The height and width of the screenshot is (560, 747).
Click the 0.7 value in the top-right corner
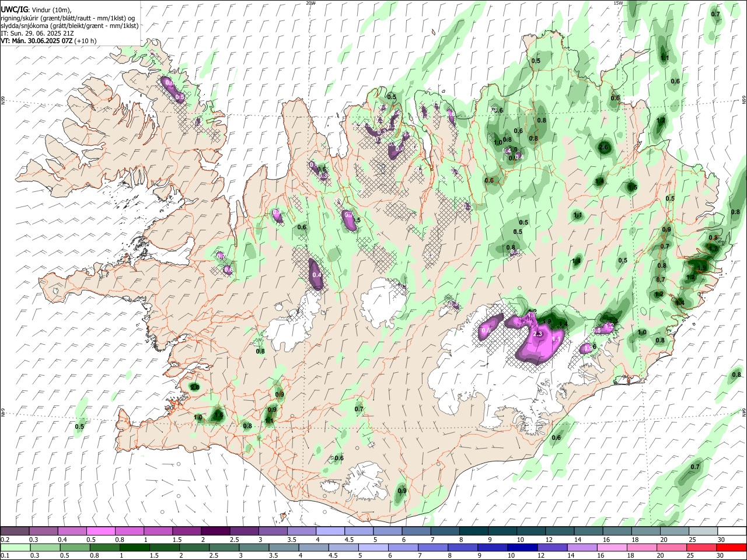click(715, 14)
